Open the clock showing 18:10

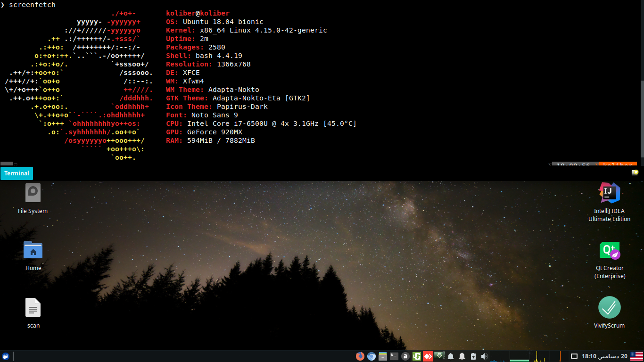(604, 356)
